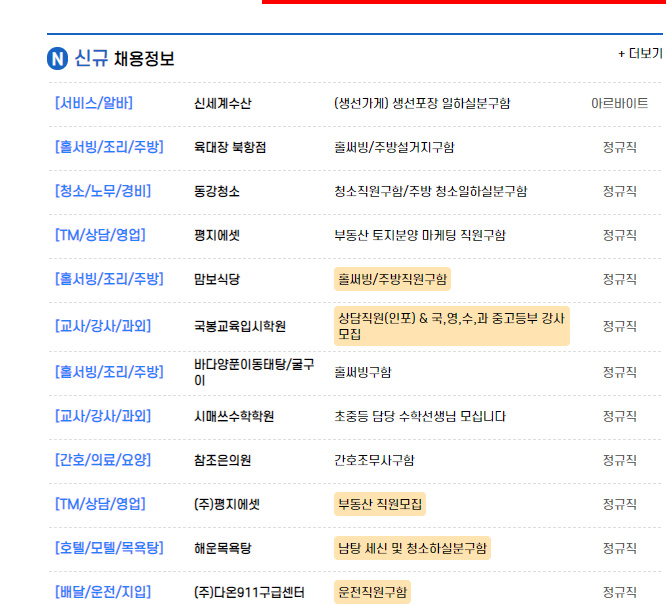Open highlighted posting 남탕 세신 및 청소하실분구함
Viewport: 666px width, 606px height.
(412, 548)
